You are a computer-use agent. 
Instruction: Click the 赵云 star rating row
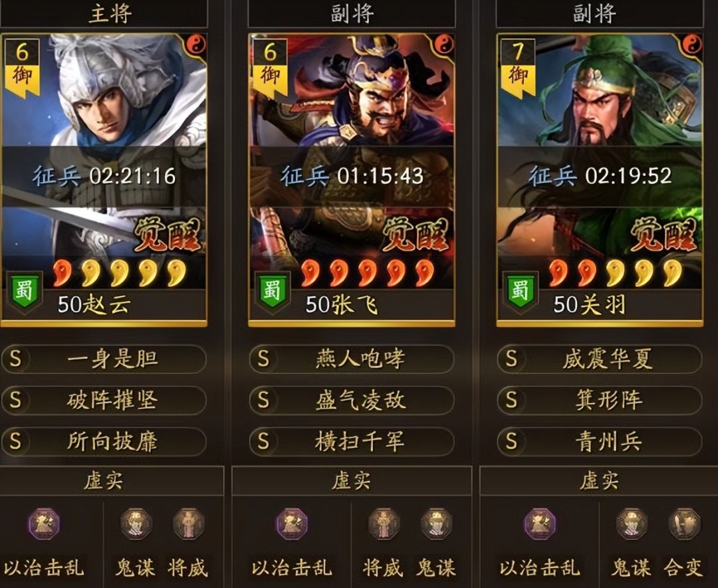pyautogui.click(x=120, y=273)
